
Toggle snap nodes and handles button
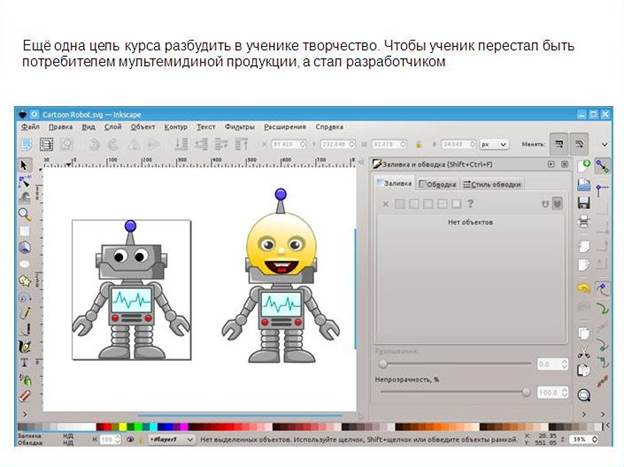click(x=602, y=288)
